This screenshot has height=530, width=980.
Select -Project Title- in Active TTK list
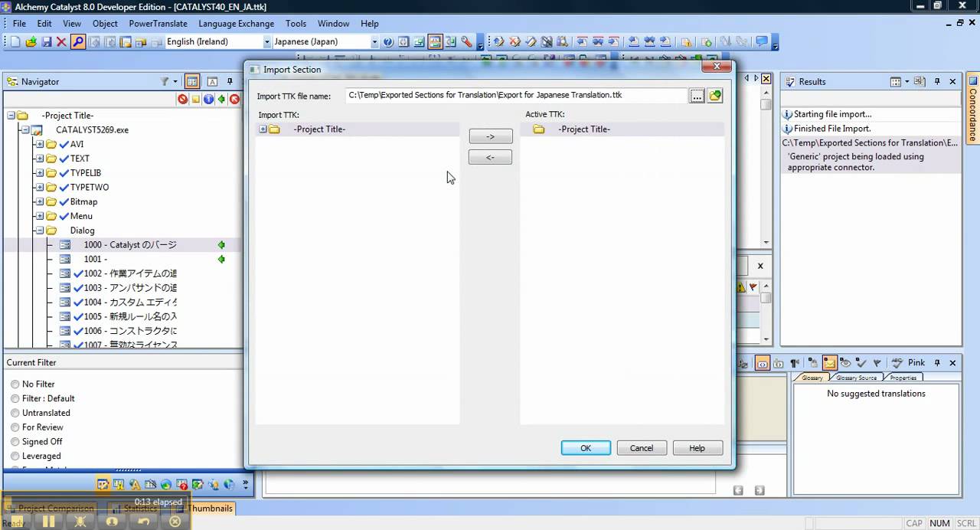tap(584, 129)
